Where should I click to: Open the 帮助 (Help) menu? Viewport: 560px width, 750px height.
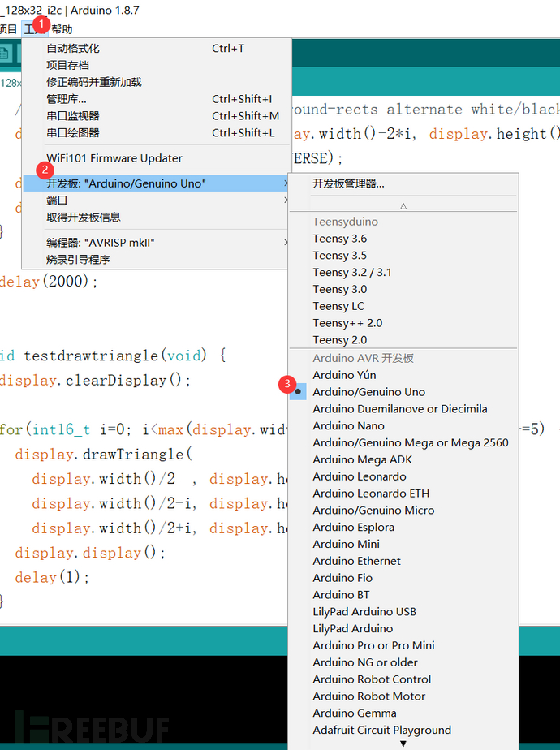[62, 29]
